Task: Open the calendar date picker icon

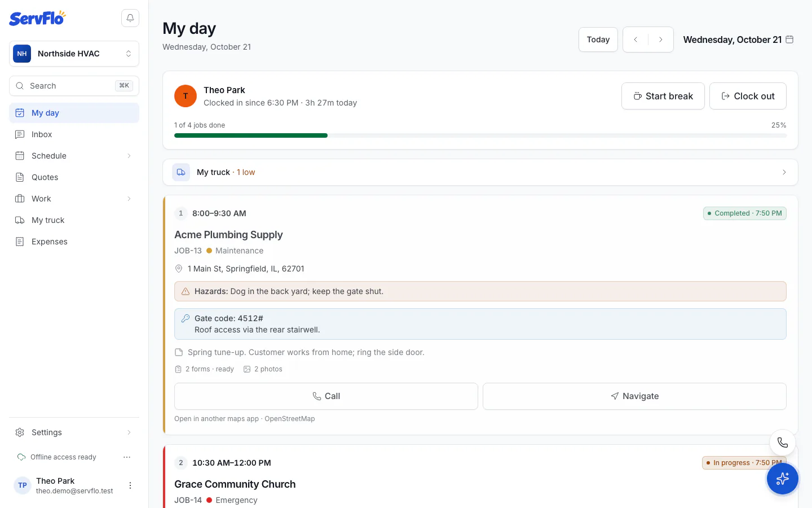Action: point(789,40)
